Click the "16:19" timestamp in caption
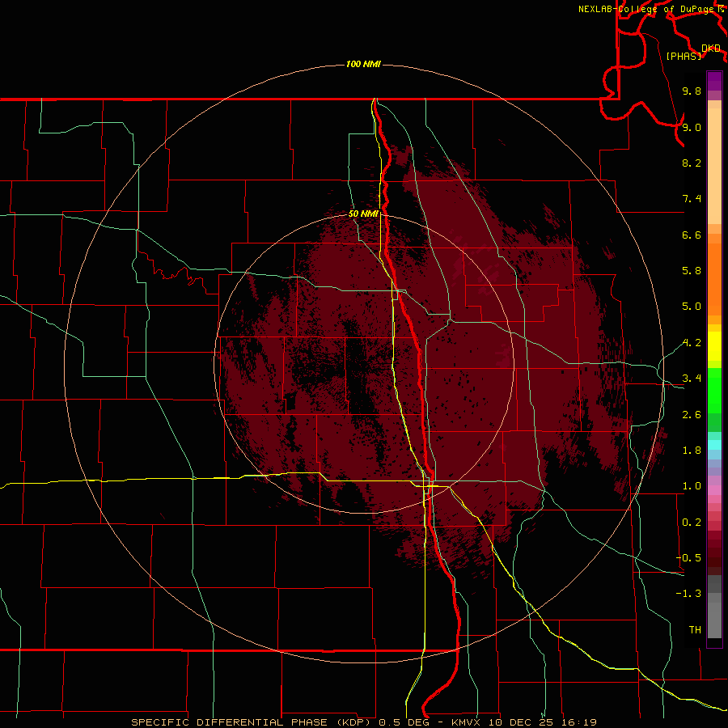The width and height of the screenshot is (728, 728). pyautogui.click(x=579, y=722)
